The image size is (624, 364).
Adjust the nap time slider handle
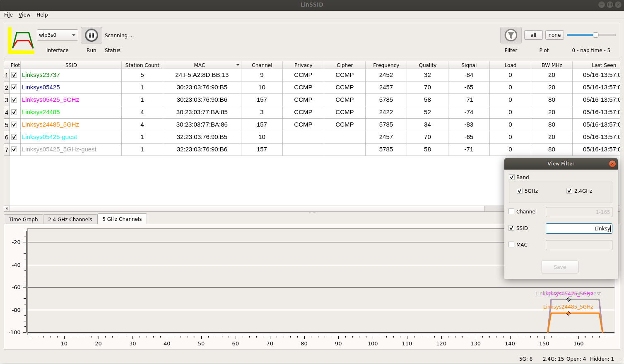pyautogui.click(x=595, y=35)
